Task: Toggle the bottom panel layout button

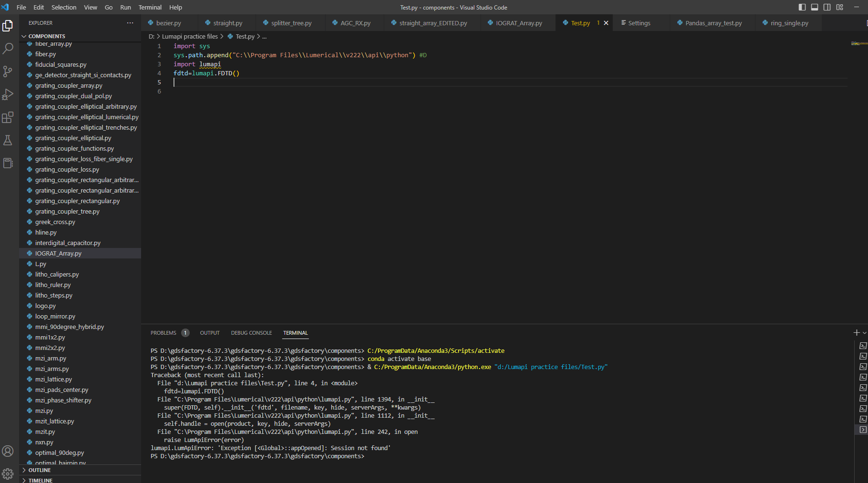Action: click(x=815, y=7)
